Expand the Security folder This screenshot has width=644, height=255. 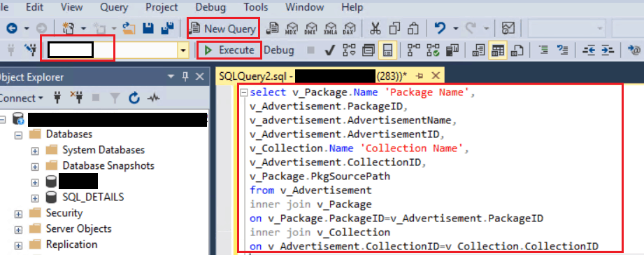click(18, 214)
